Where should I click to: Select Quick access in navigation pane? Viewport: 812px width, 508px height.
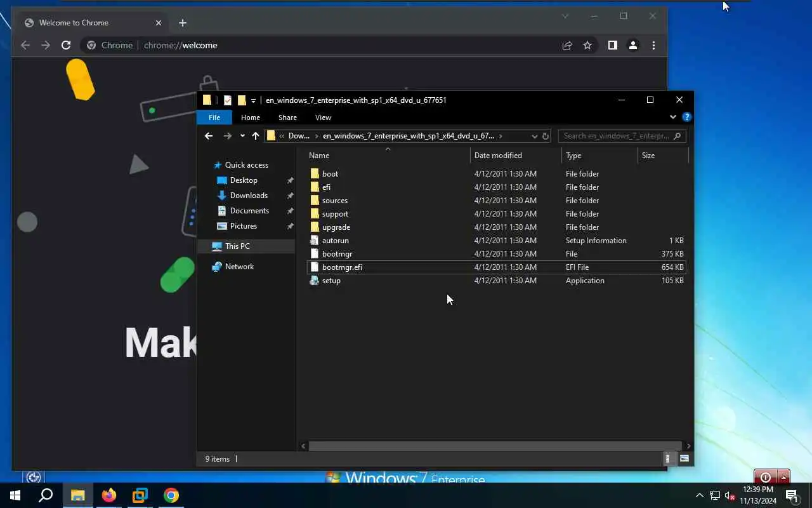(x=247, y=164)
